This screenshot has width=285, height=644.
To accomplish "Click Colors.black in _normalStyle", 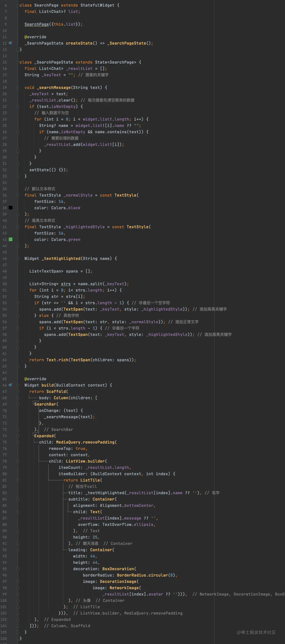I will click(66, 208).
